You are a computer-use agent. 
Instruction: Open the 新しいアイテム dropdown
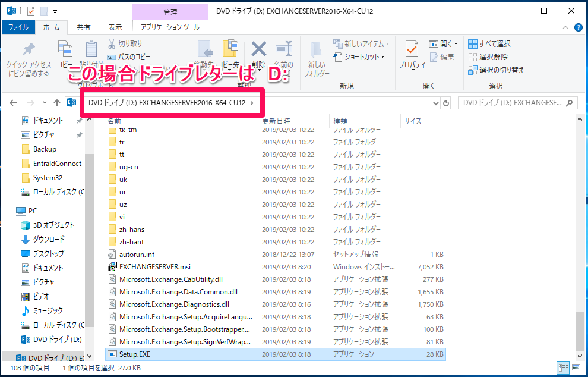click(x=362, y=44)
